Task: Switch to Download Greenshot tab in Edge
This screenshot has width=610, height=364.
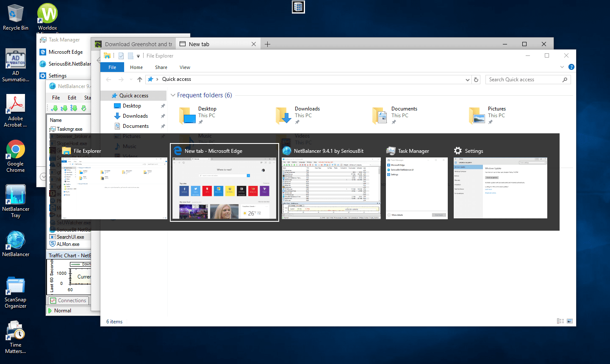Action: point(133,44)
